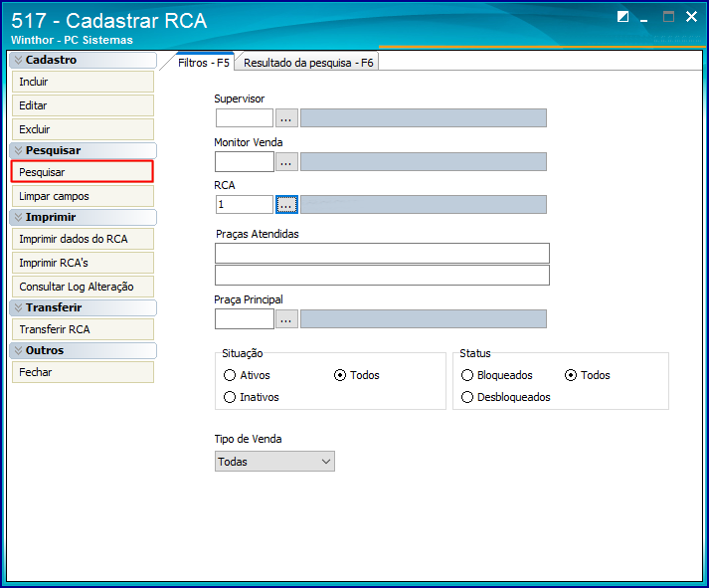Run search with Pesquisar button

click(83, 172)
